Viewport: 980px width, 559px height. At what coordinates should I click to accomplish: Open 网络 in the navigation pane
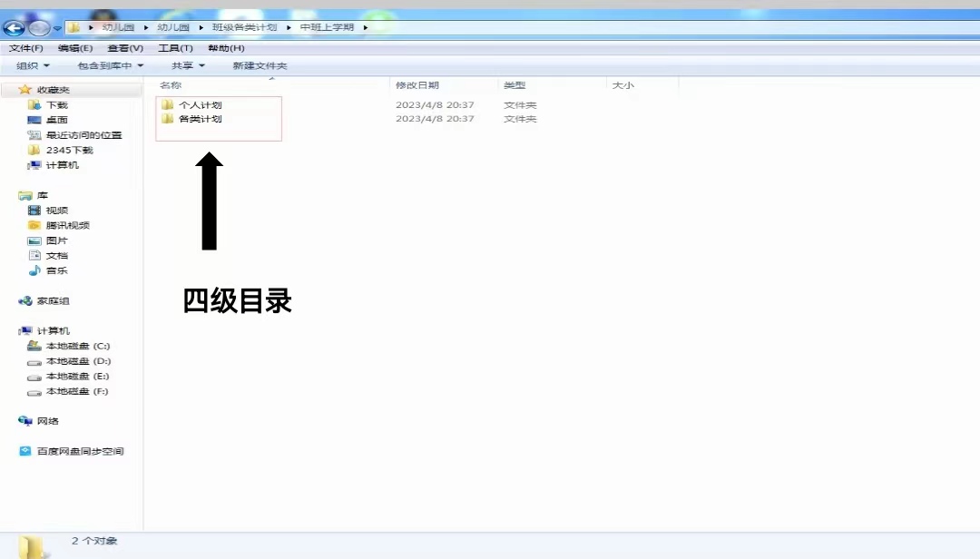(x=47, y=421)
